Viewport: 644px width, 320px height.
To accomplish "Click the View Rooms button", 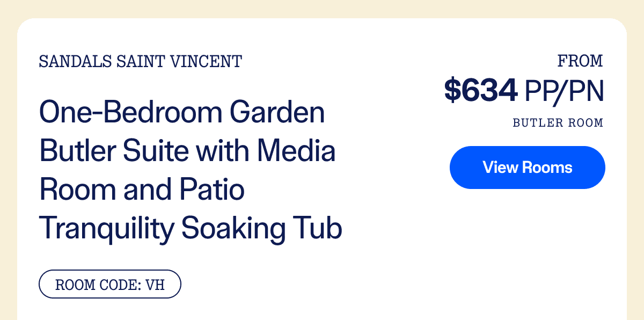I will pyautogui.click(x=527, y=168).
